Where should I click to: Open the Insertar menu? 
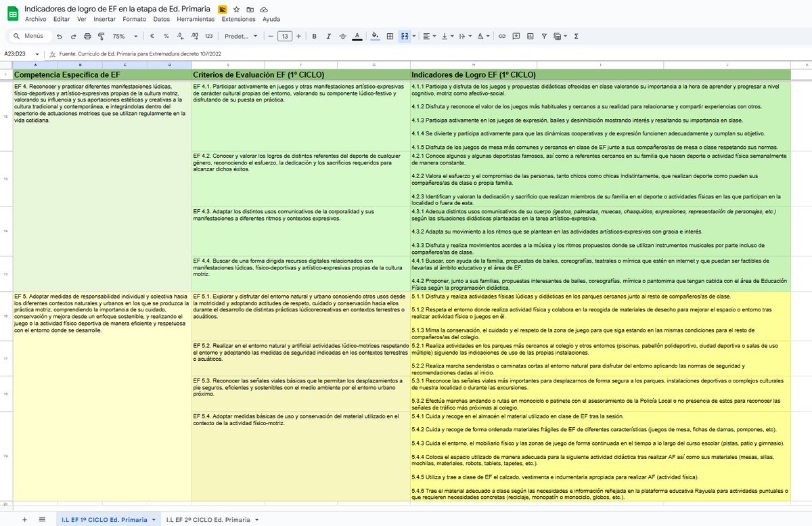tap(104, 19)
